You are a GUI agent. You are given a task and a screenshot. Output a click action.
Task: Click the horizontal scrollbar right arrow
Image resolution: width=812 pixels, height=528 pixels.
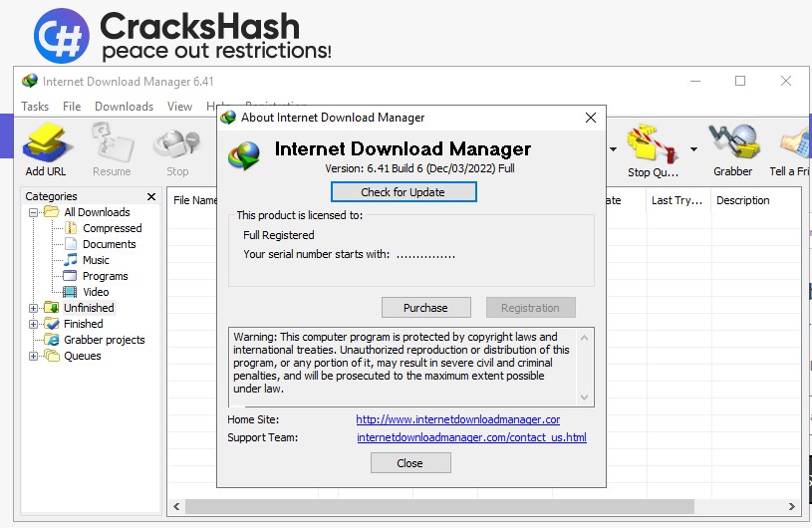tap(792, 506)
